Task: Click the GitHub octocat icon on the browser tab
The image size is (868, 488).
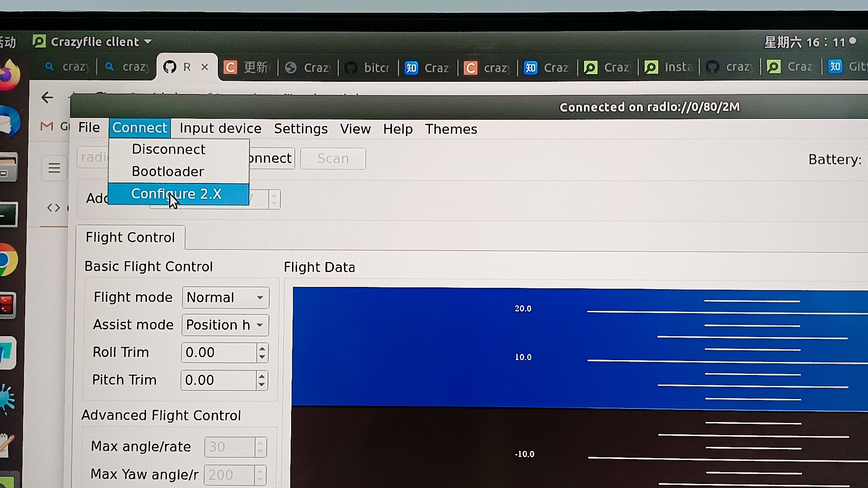Action: tap(170, 67)
